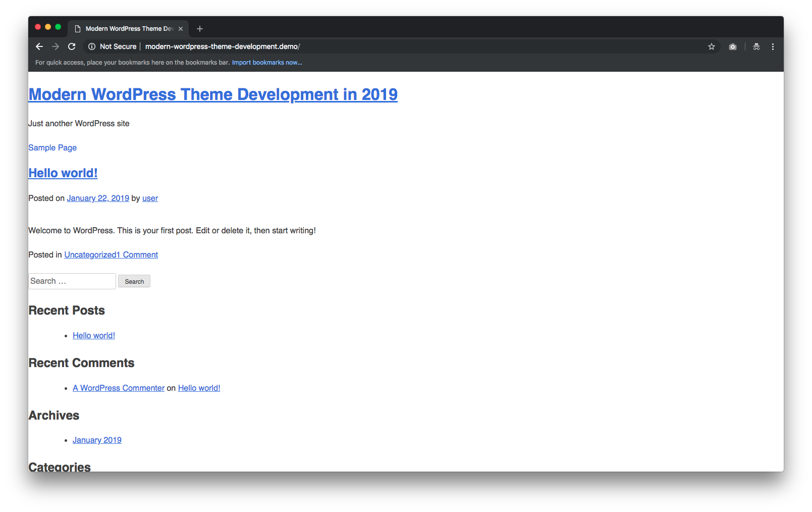Viewport: 812px width, 512px height.
Task: Click the macOS yellow minimize window button
Action: [x=48, y=27]
